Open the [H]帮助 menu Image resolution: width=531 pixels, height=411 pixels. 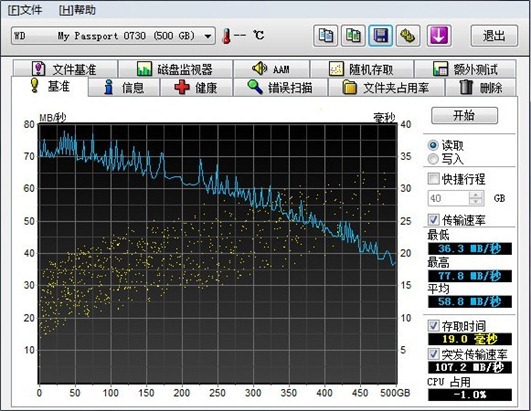tap(77, 10)
